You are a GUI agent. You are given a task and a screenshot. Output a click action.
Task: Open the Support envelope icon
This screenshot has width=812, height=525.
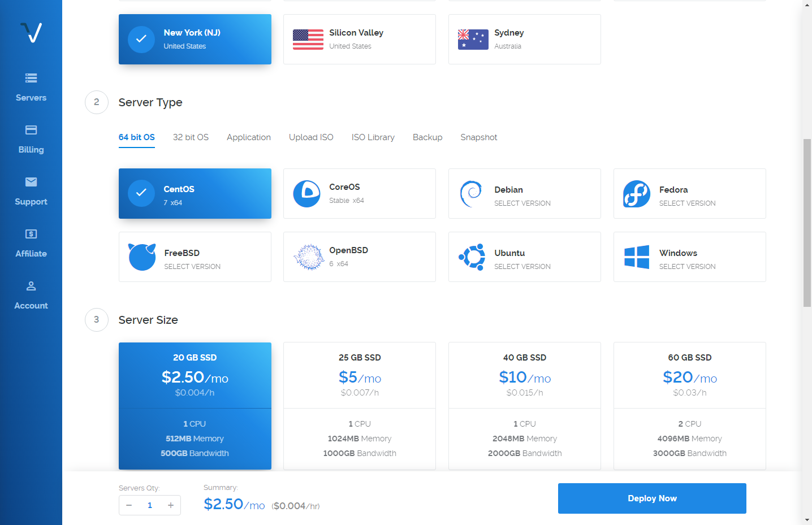click(x=31, y=182)
